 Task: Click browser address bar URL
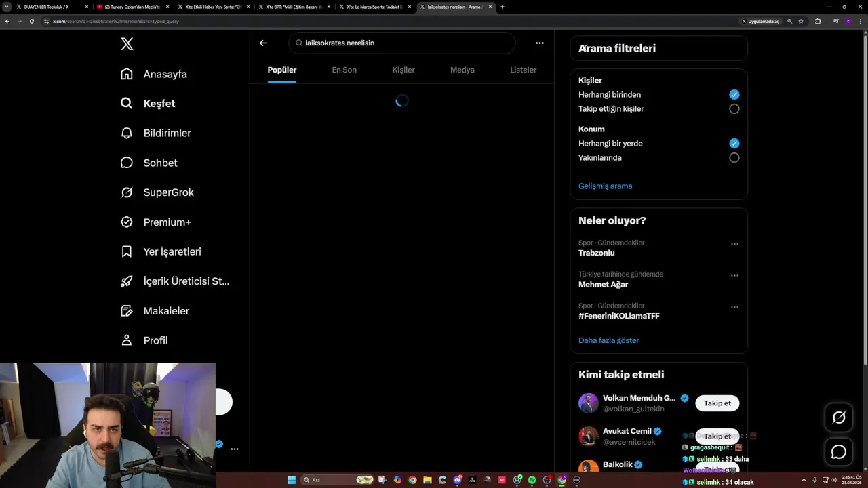click(x=115, y=21)
